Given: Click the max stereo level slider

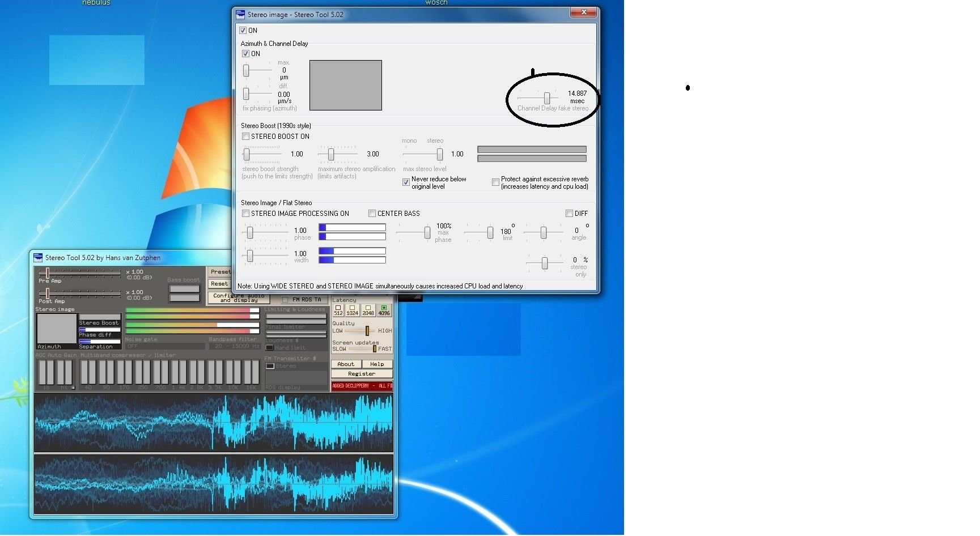Looking at the screenshot, I should coord(423,154).
